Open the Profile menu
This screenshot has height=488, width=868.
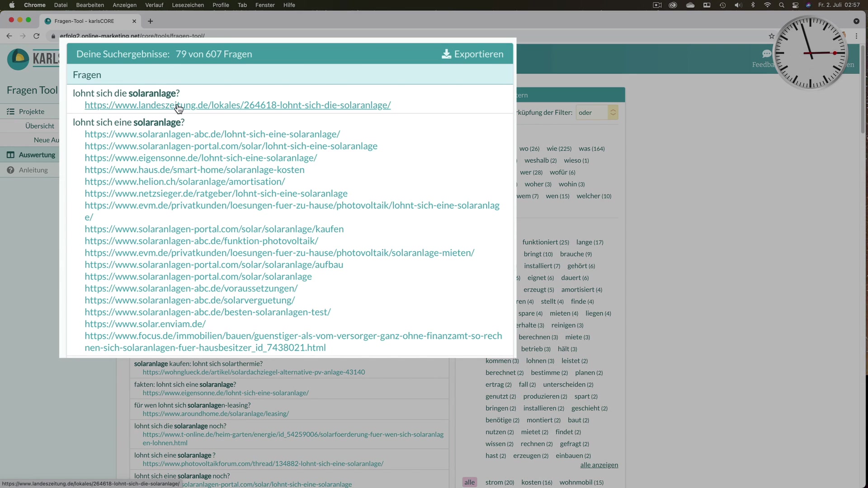click(221, 5)
